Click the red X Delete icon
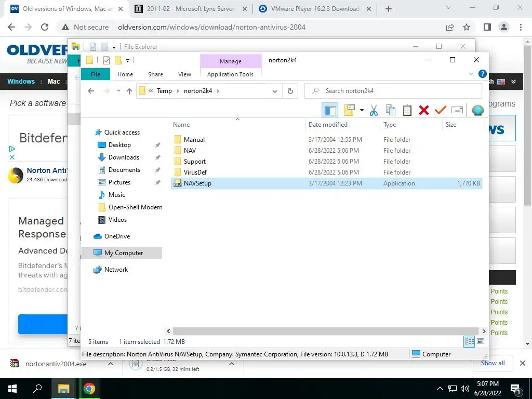 pos(424,110)
